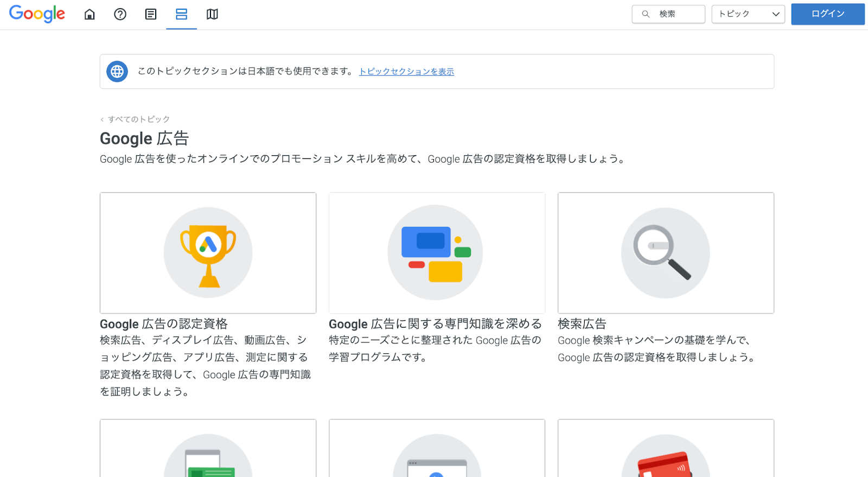Click description starting Google 検索キャンペーンの基礎
The image size is (868, 477).
click(x=656, y=349)
